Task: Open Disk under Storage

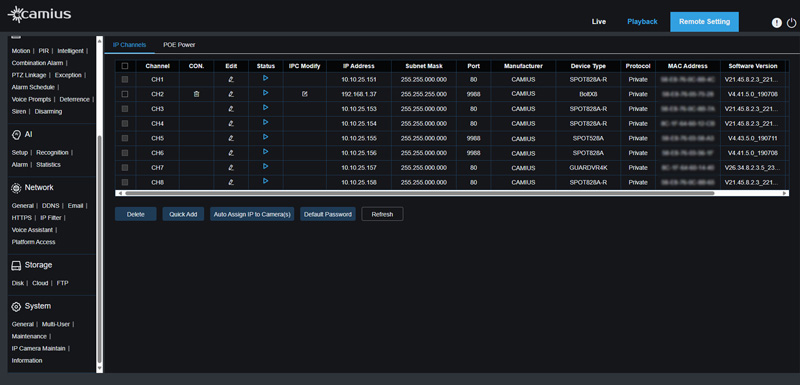Action: 18,283
